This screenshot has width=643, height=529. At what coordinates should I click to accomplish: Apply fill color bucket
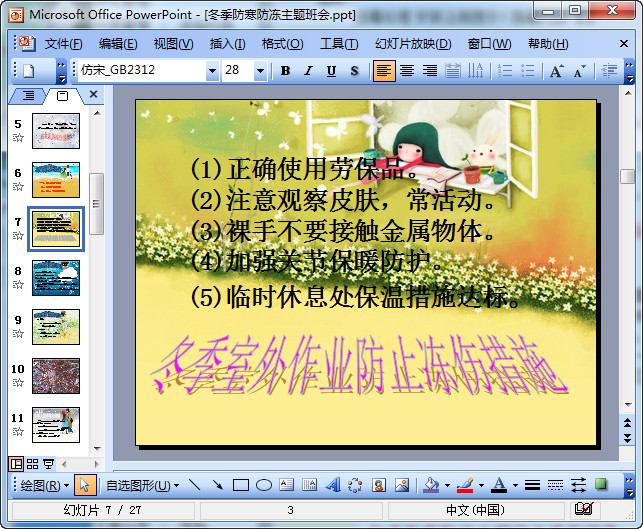point(431,486)
